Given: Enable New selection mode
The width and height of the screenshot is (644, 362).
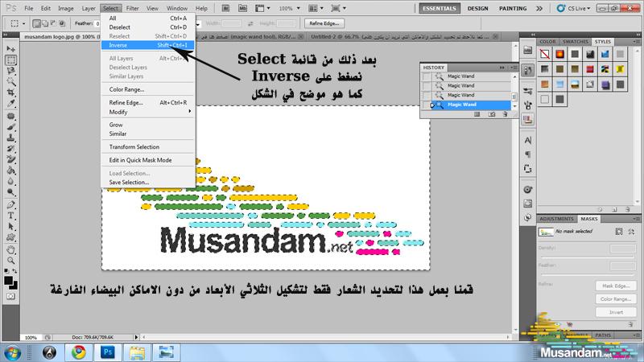Looking at the screenshot, I should tap(36, 24).
